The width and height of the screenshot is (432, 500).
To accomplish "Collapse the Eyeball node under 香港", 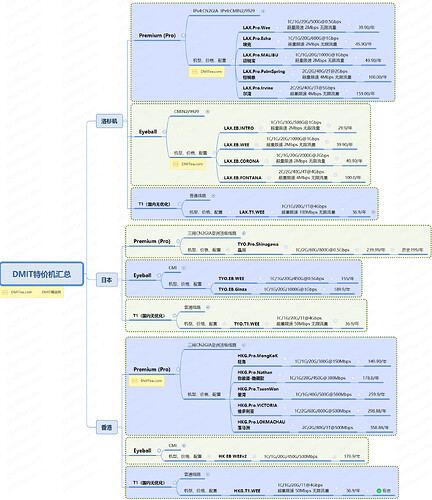I will (x=159, y=451).
